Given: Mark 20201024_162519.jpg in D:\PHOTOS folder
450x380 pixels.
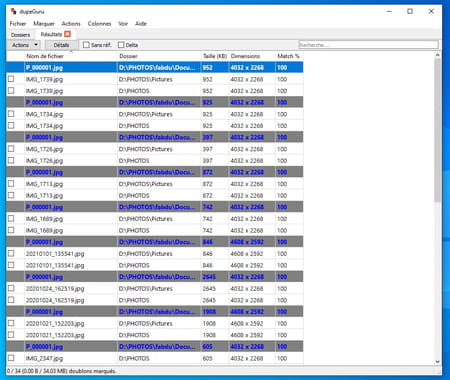Looking at the screenshot, I should pyautogui.click(x=11, y=300).
